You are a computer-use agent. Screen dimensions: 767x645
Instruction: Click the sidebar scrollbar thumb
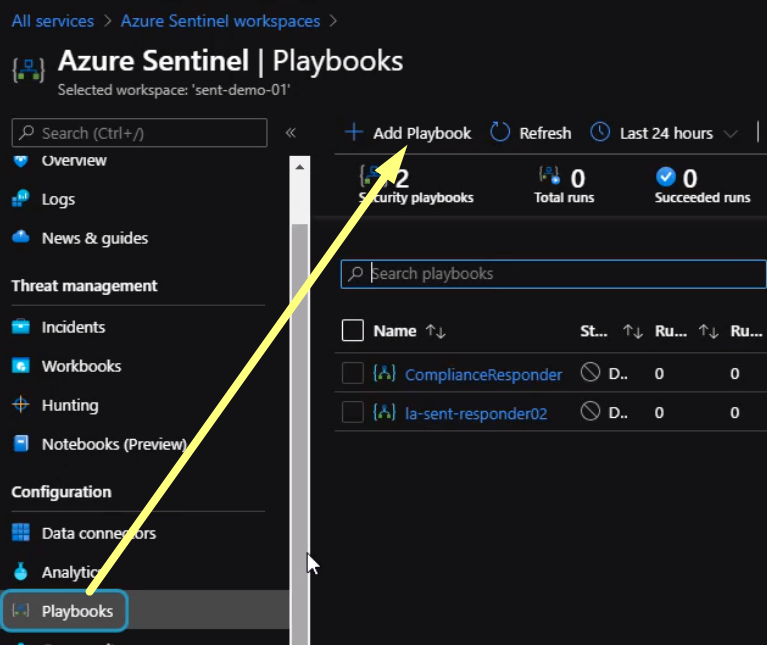tap(300, 434)
